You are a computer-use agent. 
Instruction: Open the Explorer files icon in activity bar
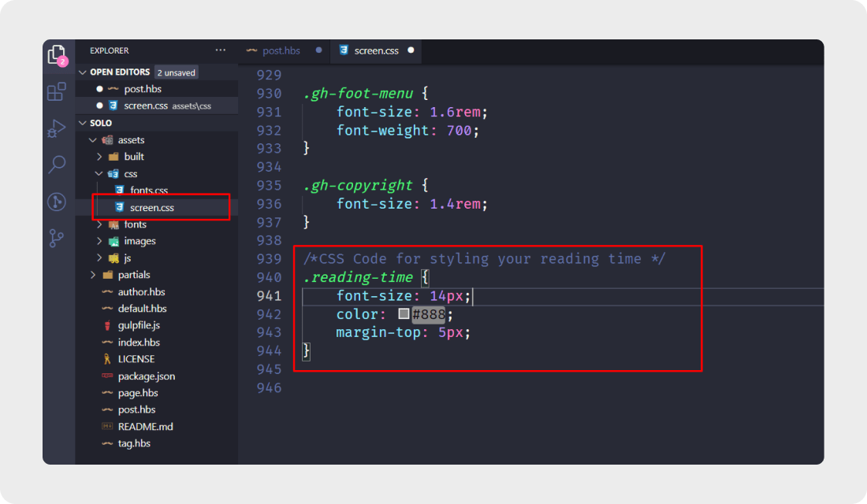tap(57, 54)
